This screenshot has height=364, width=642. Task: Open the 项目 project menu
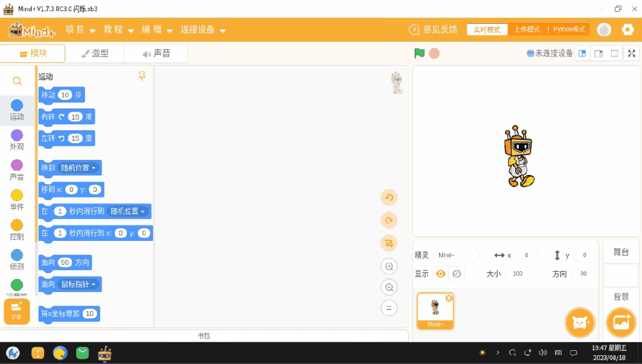coord(80,30)
